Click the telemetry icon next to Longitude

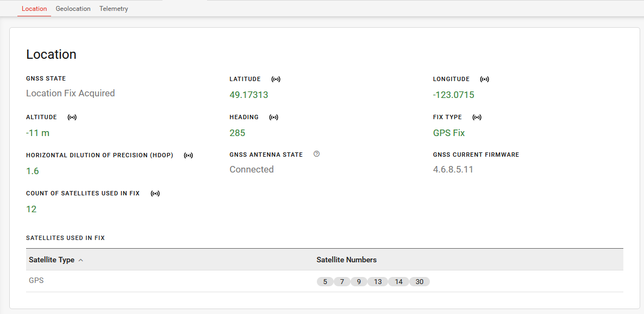484,79
